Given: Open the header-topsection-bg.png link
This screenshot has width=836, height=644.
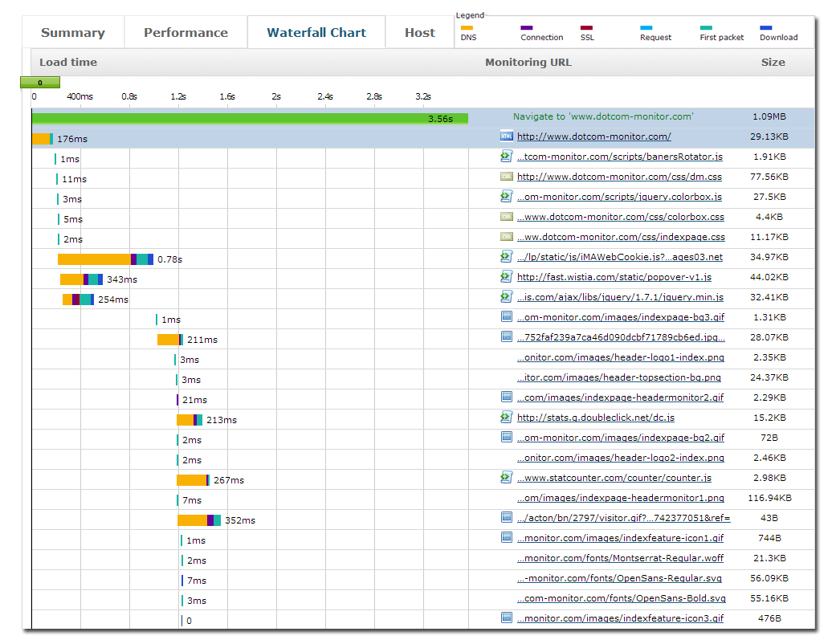Looking at the screenshot, I should pyautogui.click(x=618, y=377).
